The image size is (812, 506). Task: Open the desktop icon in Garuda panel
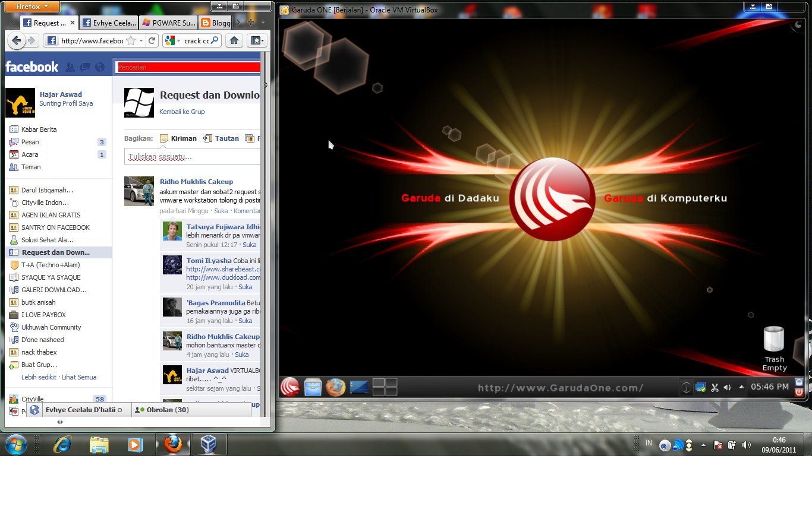click(x=359, y=387)
